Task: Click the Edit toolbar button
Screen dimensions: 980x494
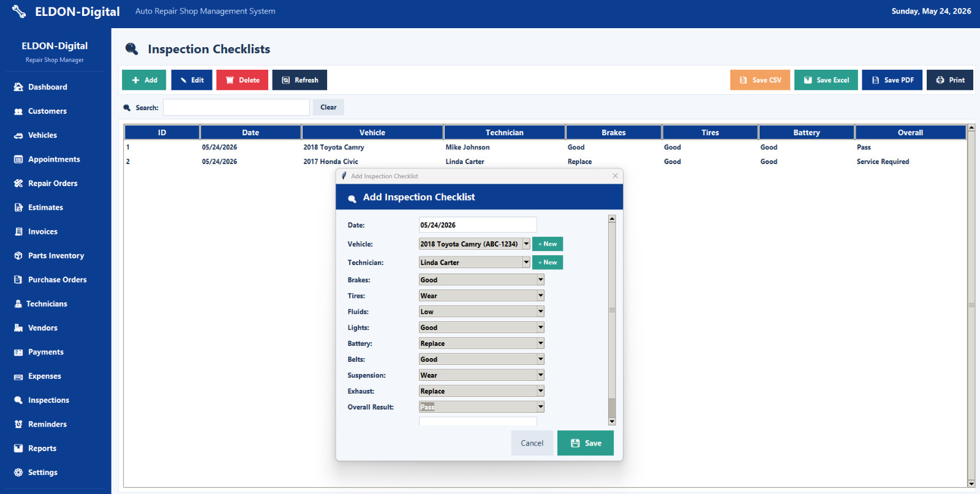Action: tap(192, 80)
